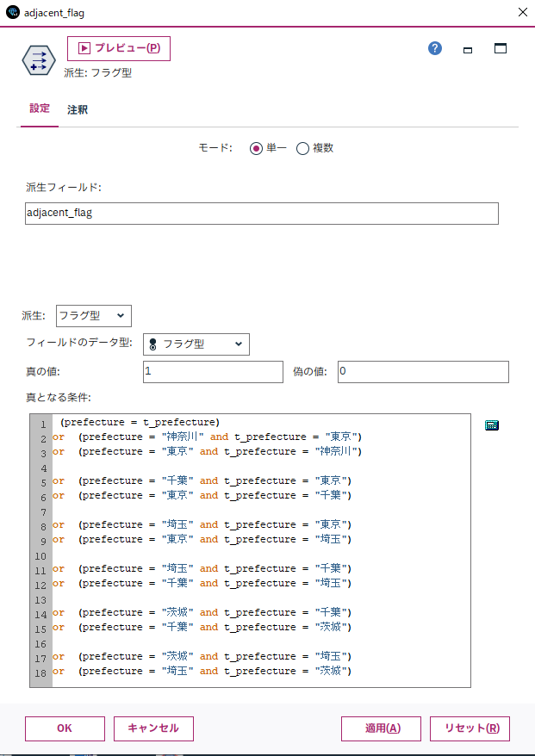Click the モード label
The width and height of the screenshot is (535, 756).
[215, 148]
